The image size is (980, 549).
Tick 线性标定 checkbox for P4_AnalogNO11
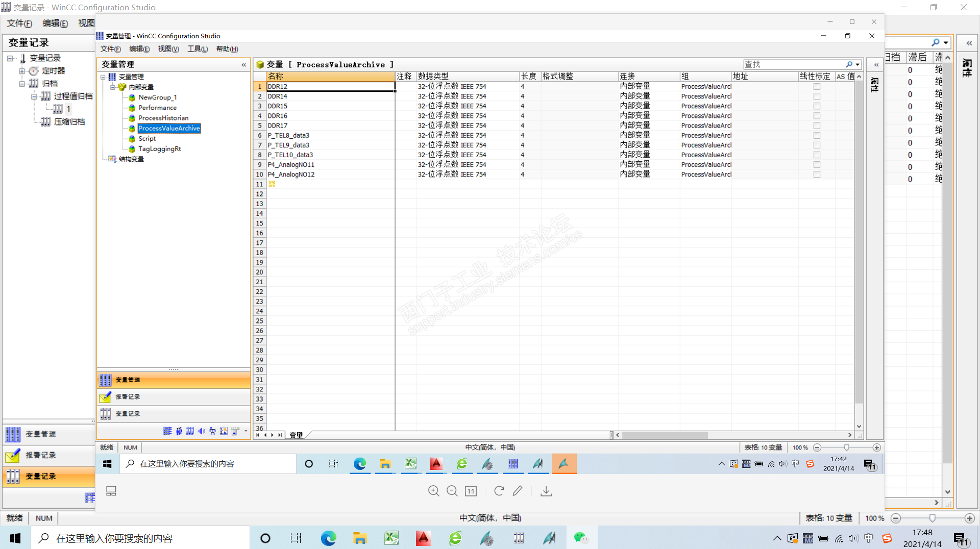(817, 165)
